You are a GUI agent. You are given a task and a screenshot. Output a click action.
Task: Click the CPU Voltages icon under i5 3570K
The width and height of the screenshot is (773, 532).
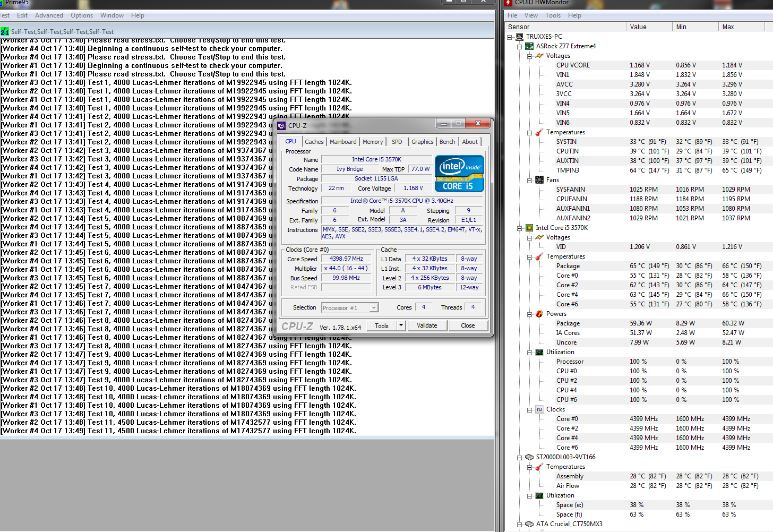coord(539,237)
